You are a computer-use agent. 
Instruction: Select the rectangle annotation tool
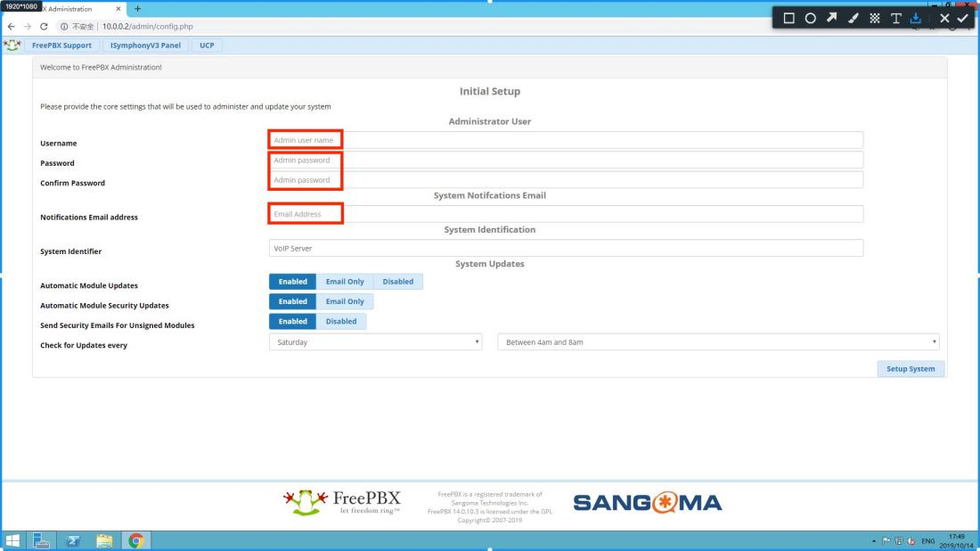click(788, 18)
